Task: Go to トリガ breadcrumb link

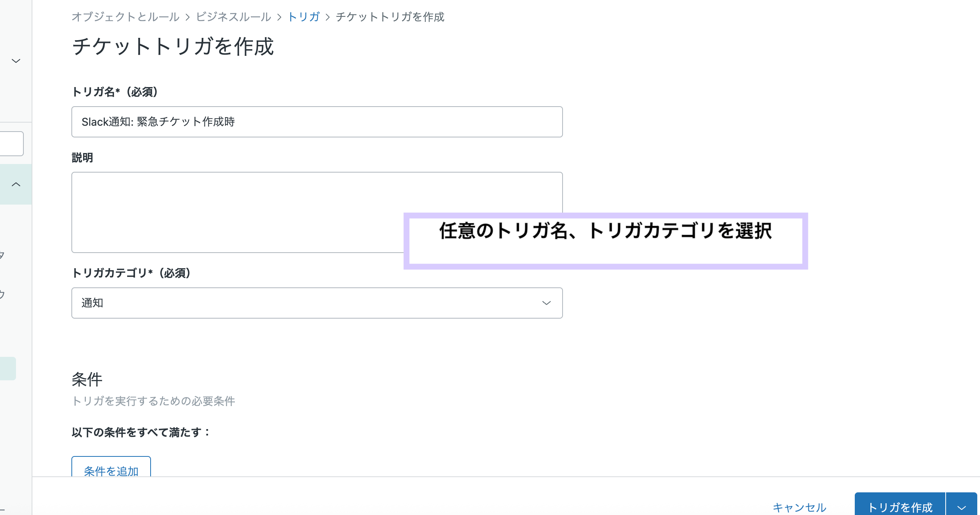Action: (304, 17)
